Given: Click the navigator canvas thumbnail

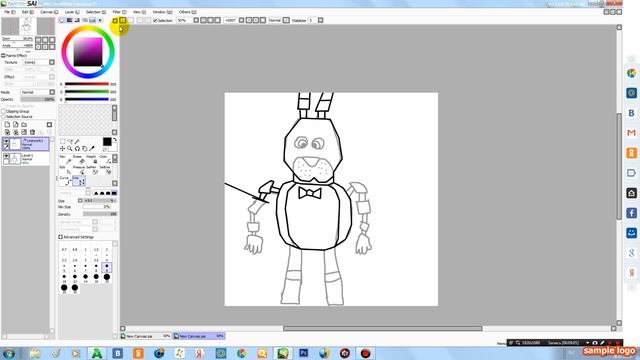Looking at the screenshot, I should (x=27, y=27).
